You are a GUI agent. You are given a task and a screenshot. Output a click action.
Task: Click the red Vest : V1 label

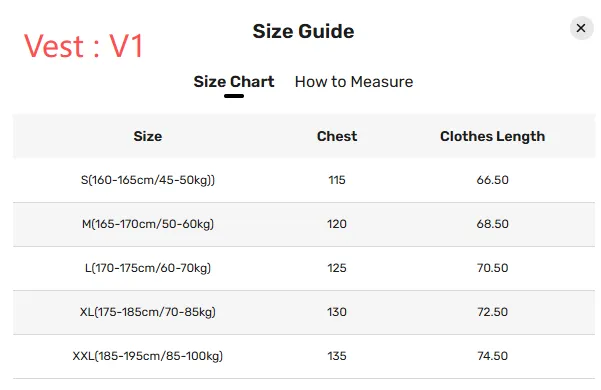tap(84, 46)
